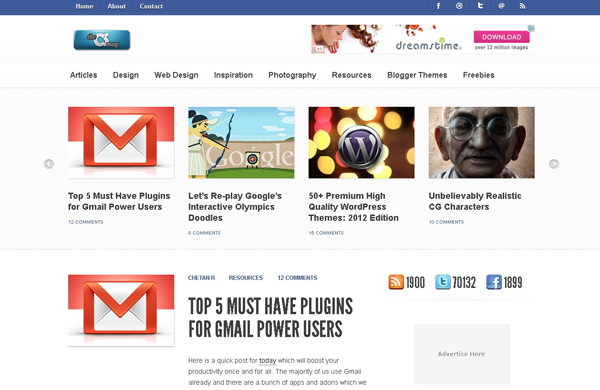
Task: Open carousel title Top 5 Must Have Plugins
Action: (119, 201)
